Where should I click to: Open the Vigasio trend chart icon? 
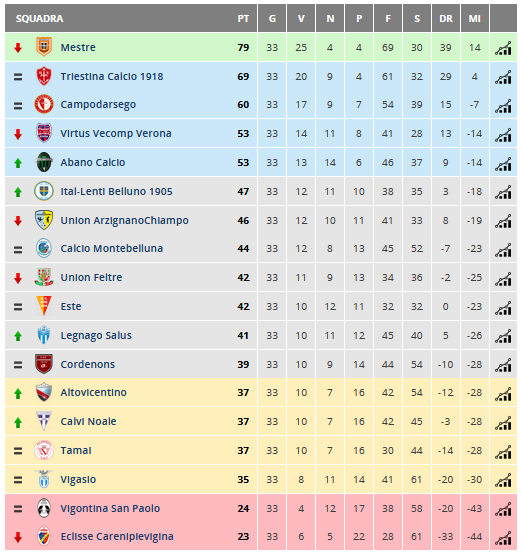click(x=503, y=480)
